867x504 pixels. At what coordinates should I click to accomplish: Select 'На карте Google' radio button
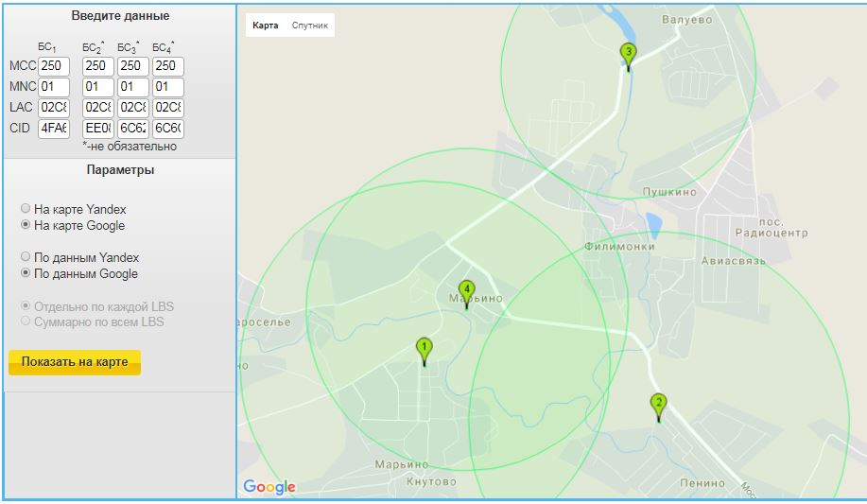[x=26, y=225]
